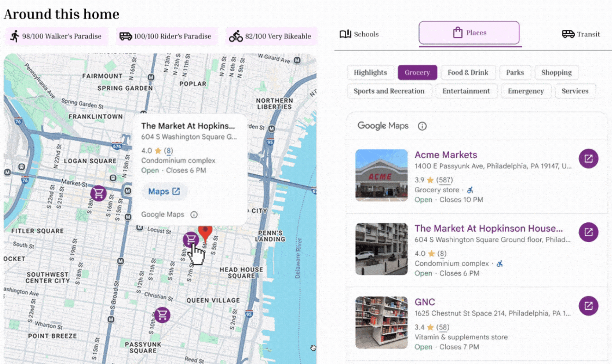Select grocery cart marker near Market St

click(x=99, y=193)
